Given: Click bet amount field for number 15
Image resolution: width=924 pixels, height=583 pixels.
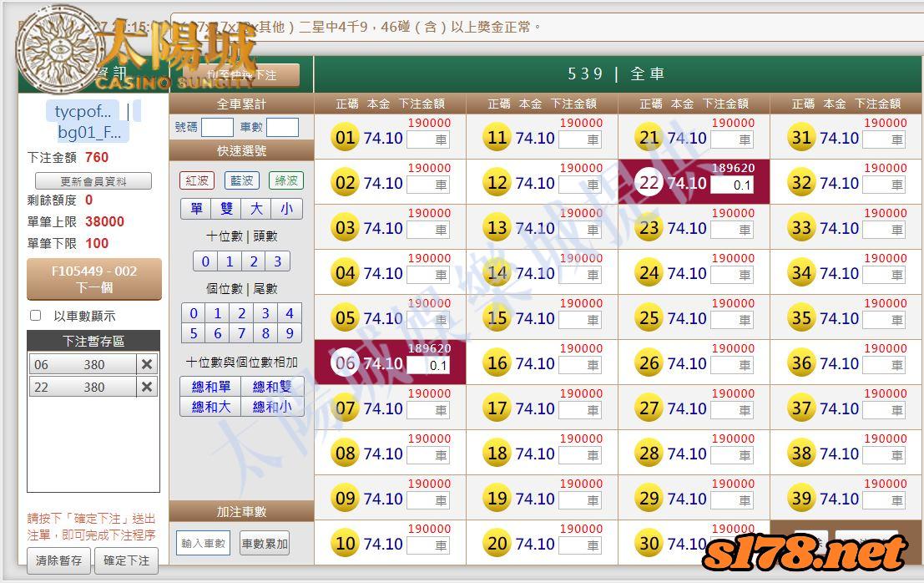Looking at the screenshot, I should (x=580, y=320).
